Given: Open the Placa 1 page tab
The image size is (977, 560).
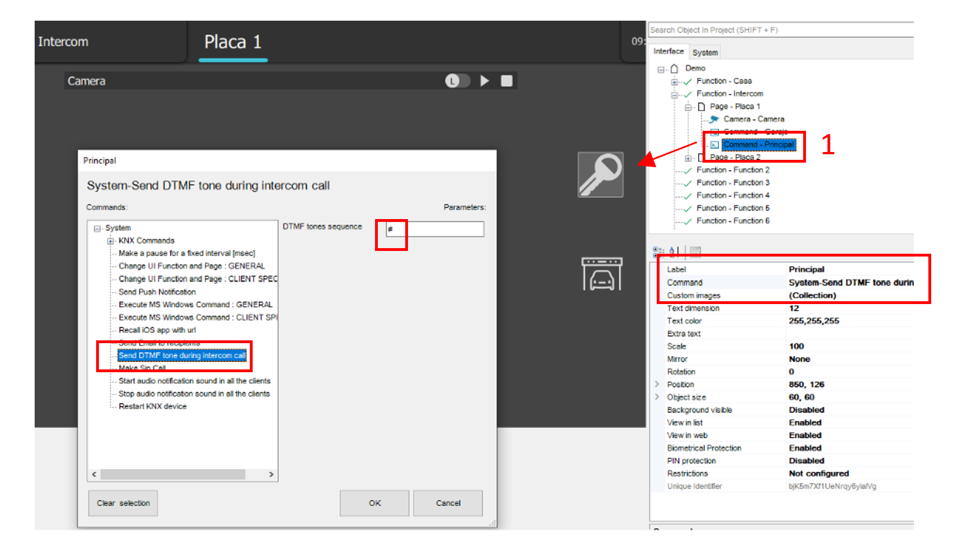Looking at the screenshot, I should click(233, 42).
